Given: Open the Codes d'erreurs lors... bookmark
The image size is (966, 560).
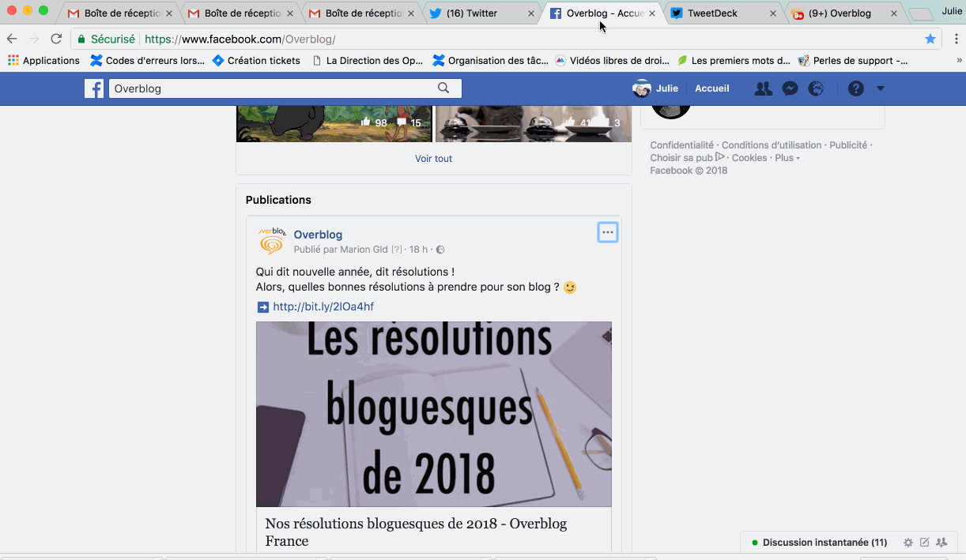Looking at the screenshot, I should (x=147, y=60).
